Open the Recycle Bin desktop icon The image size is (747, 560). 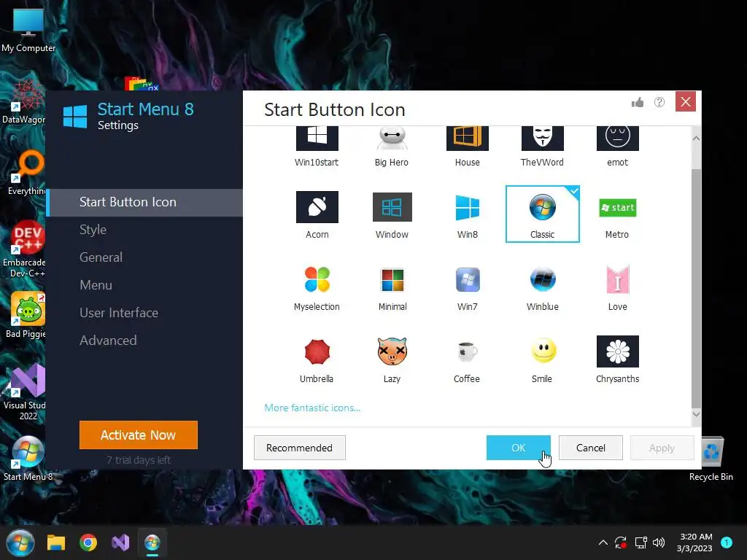click(711, 459)
